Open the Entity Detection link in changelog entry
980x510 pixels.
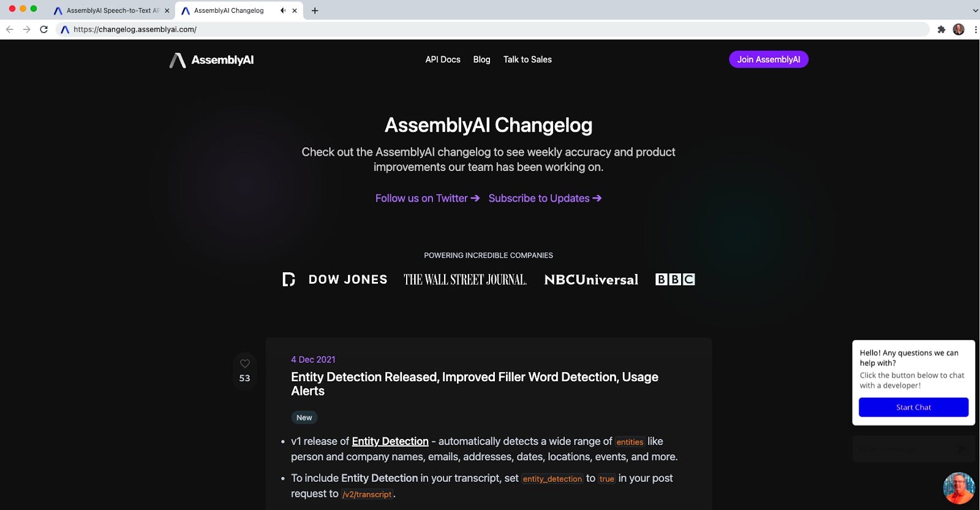[x=390, y=441]
